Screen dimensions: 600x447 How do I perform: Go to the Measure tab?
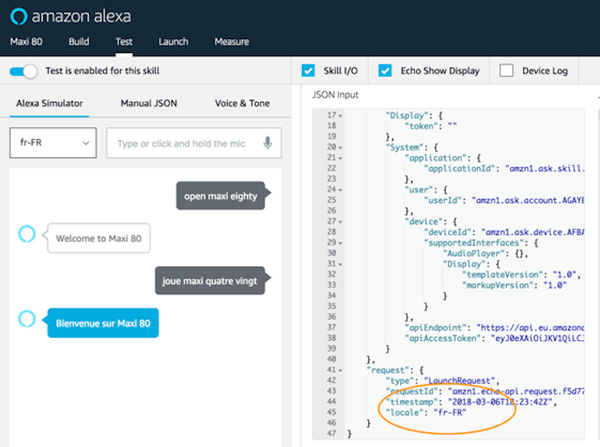[x=232, y=42]
